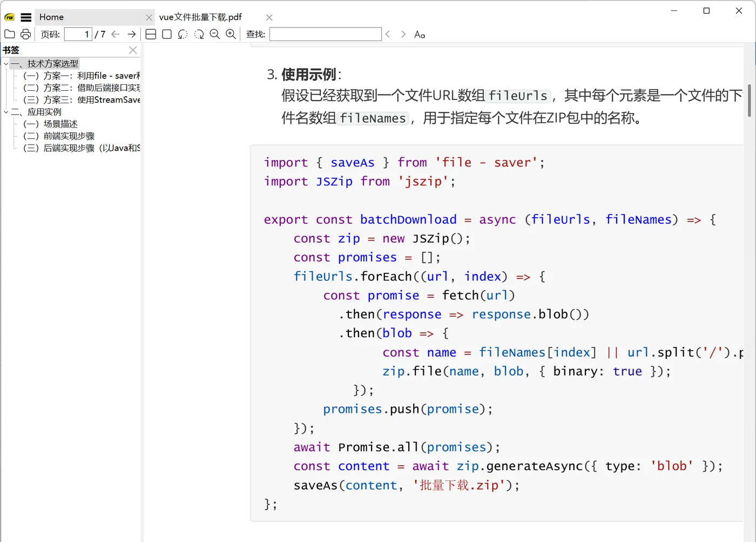756x542 pixels.
Task: Minimize the PDF viewer window
Action: [674, 11]
